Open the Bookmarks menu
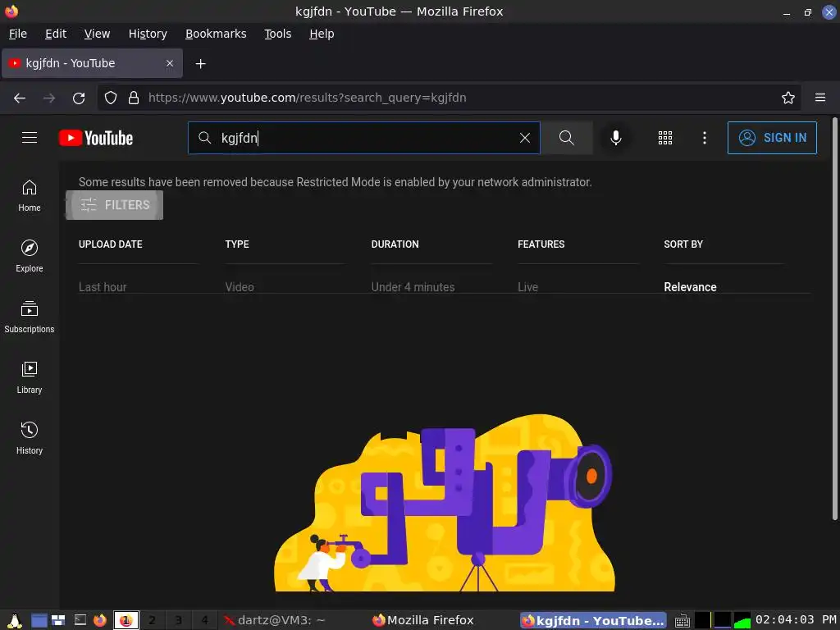This screenshot has width=840, height=630. pyautogui.click(x=216, y=34)
